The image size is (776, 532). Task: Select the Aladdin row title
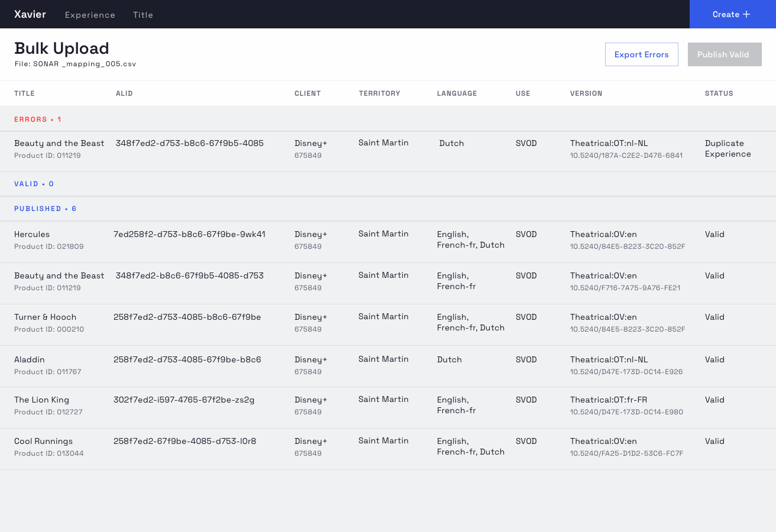(x=30, y=359)
